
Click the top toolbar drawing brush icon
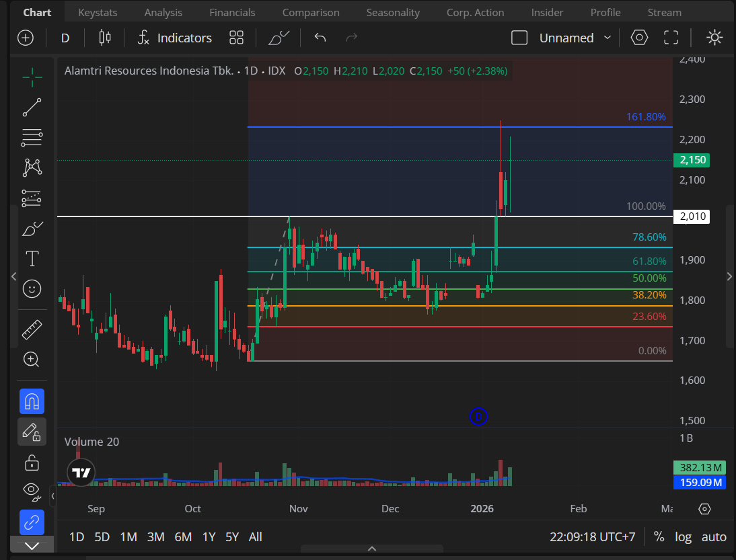point(279,38)
